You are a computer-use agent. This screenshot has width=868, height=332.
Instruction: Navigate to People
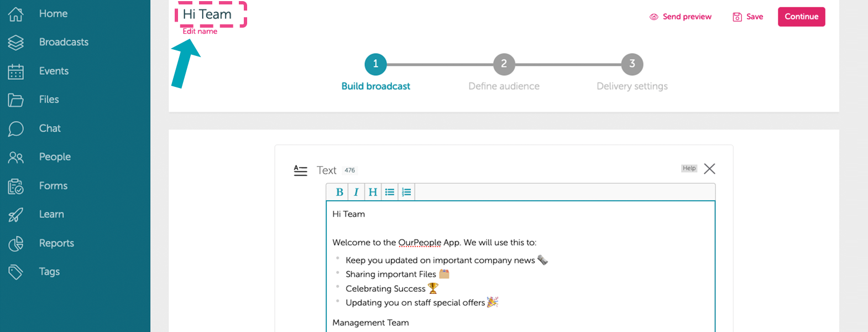[55, 157]
